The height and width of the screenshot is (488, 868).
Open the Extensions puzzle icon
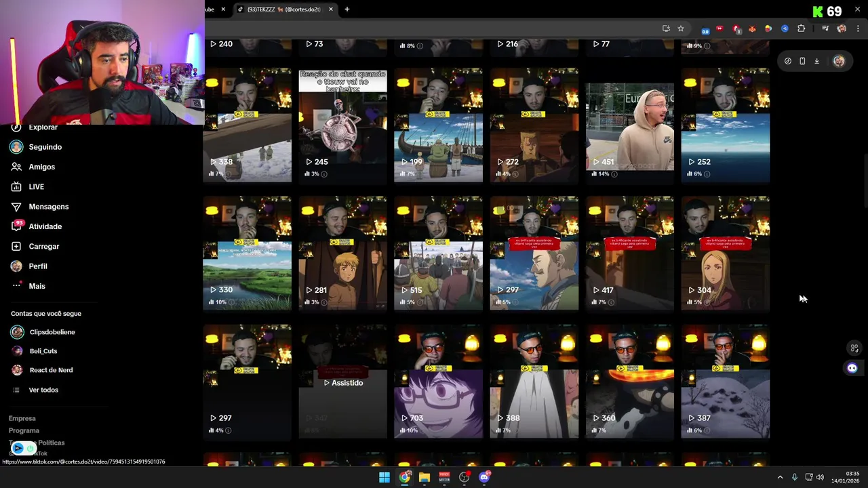[801, 28]
